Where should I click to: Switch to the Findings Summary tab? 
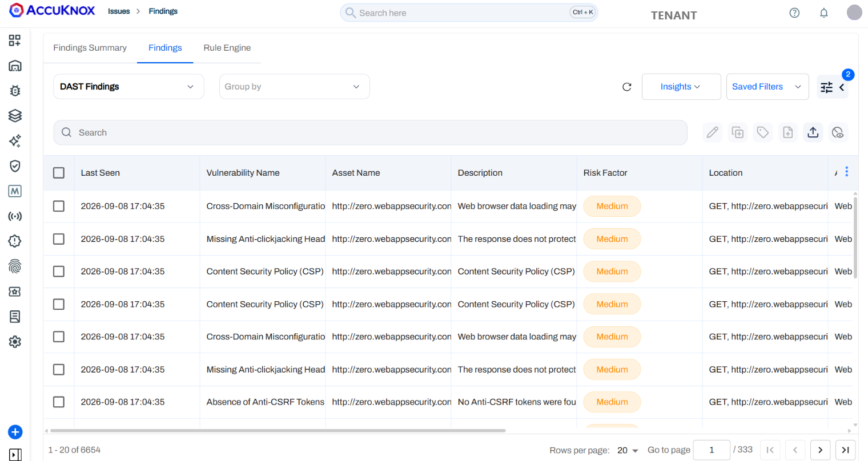90,48
